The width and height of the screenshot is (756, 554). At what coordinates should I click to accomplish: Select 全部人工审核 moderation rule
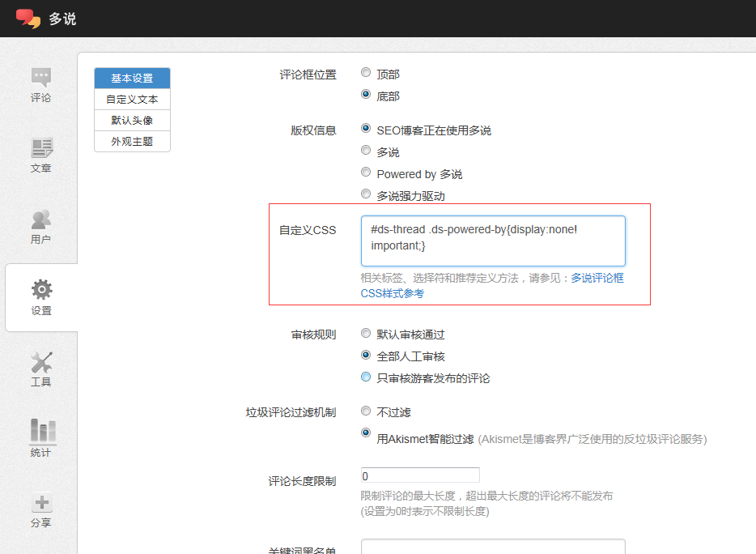click(x=366, y=356)
